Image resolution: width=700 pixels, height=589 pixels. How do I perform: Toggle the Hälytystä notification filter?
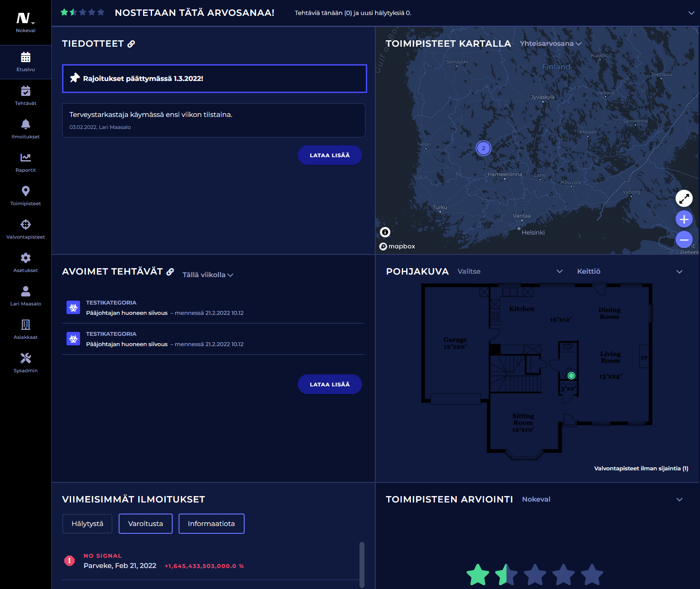pyautogui.click(x=87, y=523)
